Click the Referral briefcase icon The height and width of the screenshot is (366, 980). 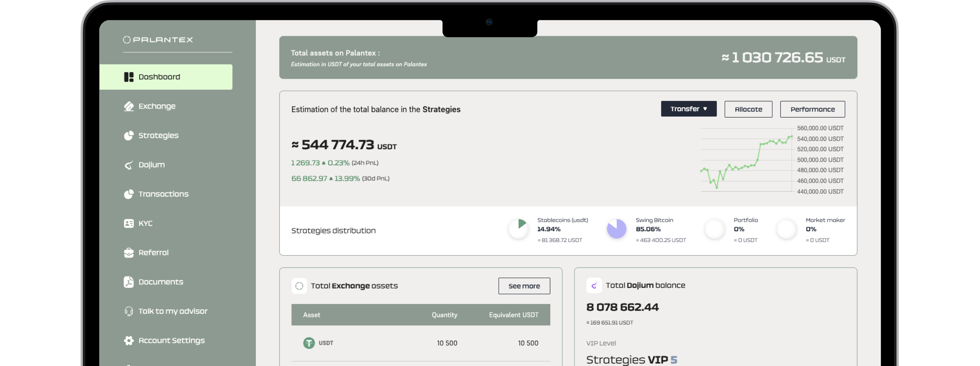(x=129, y=253)
